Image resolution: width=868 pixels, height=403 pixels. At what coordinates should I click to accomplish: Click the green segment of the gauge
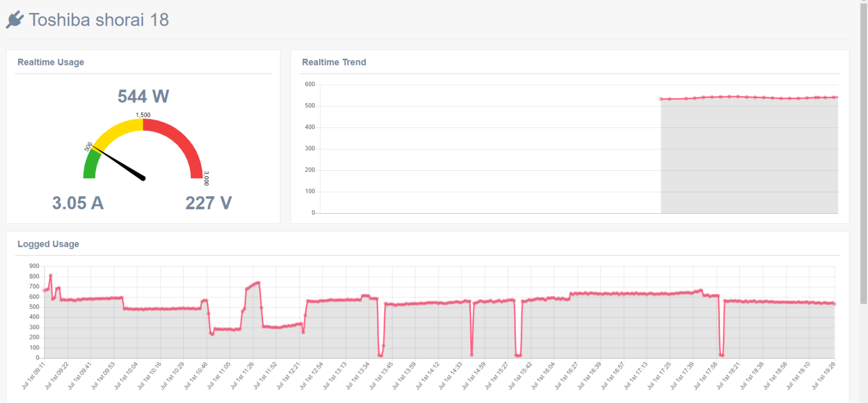[91, 164]
